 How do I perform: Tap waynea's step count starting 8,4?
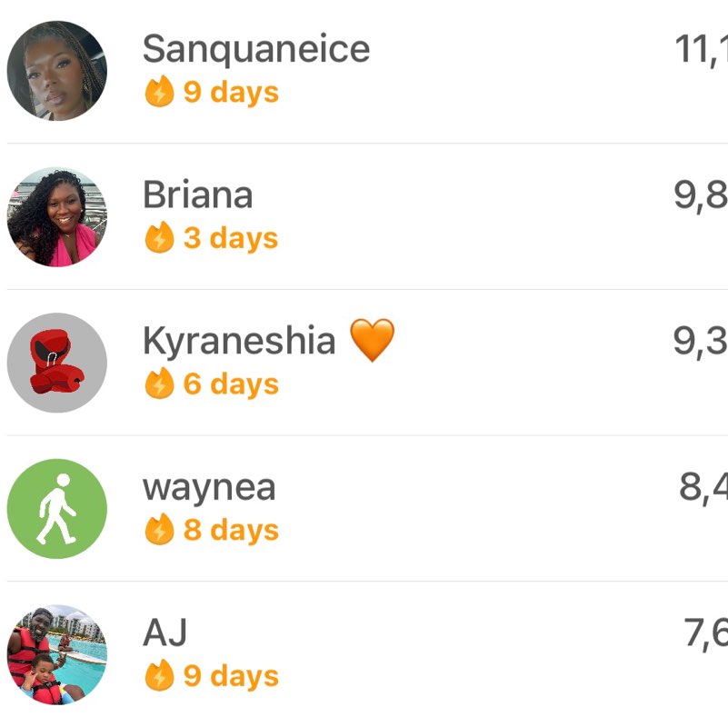click(703, 488)
